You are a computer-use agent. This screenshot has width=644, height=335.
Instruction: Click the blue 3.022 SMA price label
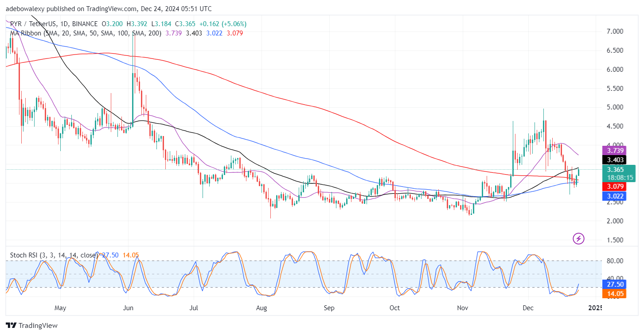point(613,196)
